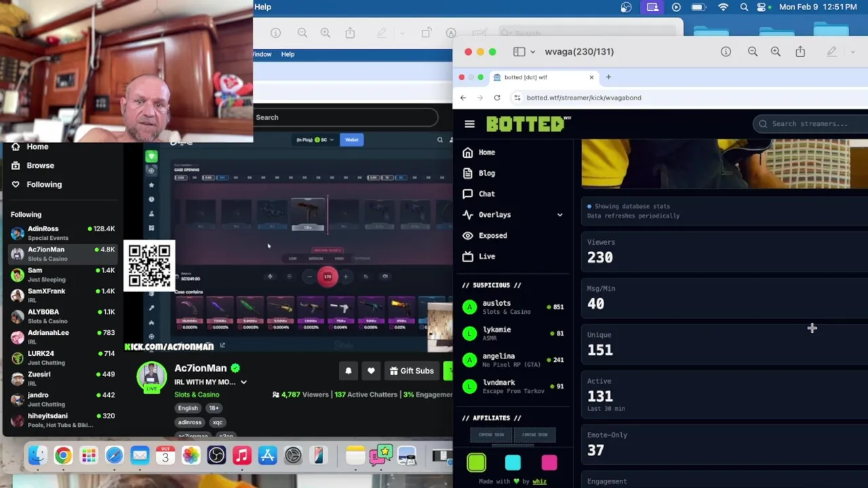Open LURK24 channel in Following list
Image resolution: width=868 pixels, height=488 pixels.
62,358
